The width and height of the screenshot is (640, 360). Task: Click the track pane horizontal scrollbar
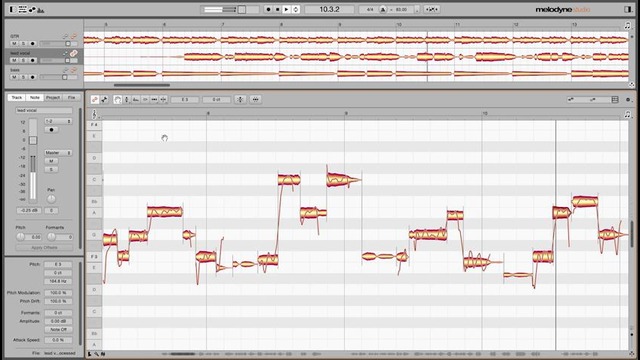coord(142,85)
